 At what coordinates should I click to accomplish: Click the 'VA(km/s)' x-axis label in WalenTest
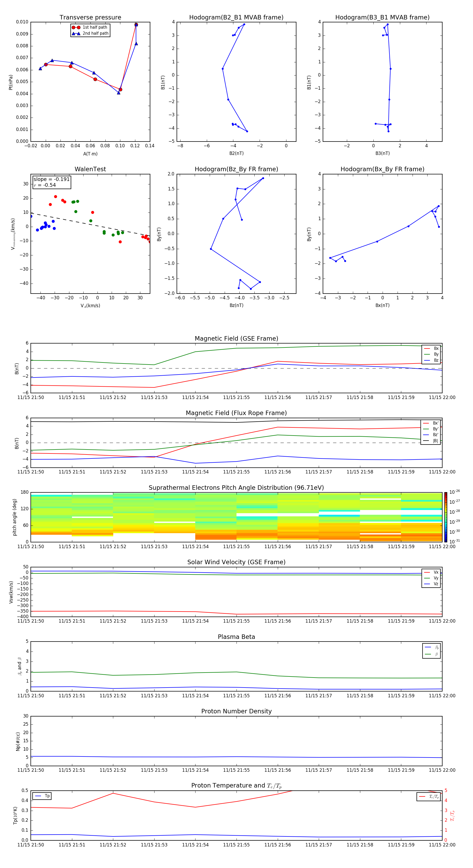(x=90, y=306)
